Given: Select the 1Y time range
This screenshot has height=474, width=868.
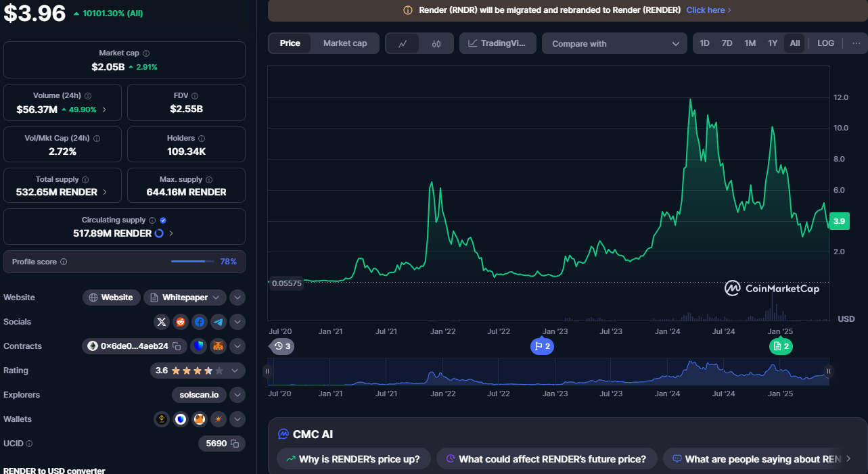Looking at the screenshot, I should [773, 43].
